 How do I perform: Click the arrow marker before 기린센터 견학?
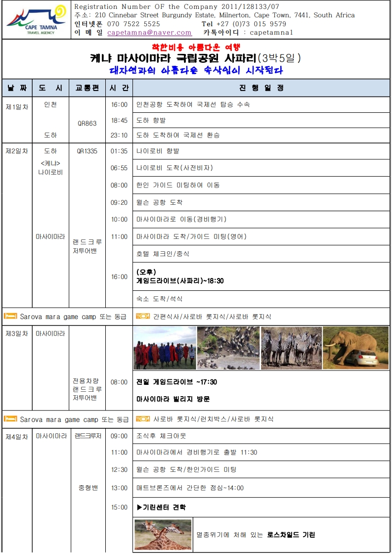pos(139,508)
